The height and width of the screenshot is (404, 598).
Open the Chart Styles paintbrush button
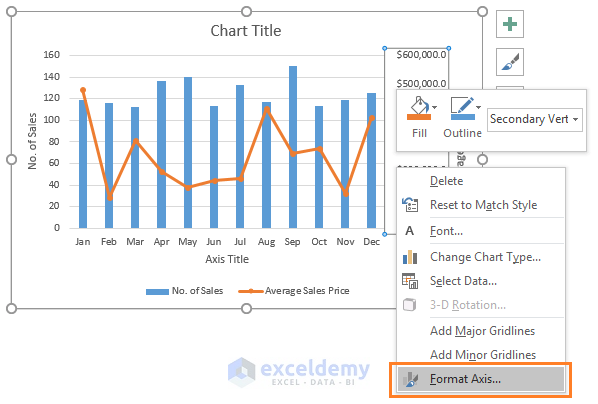point(510,62)
